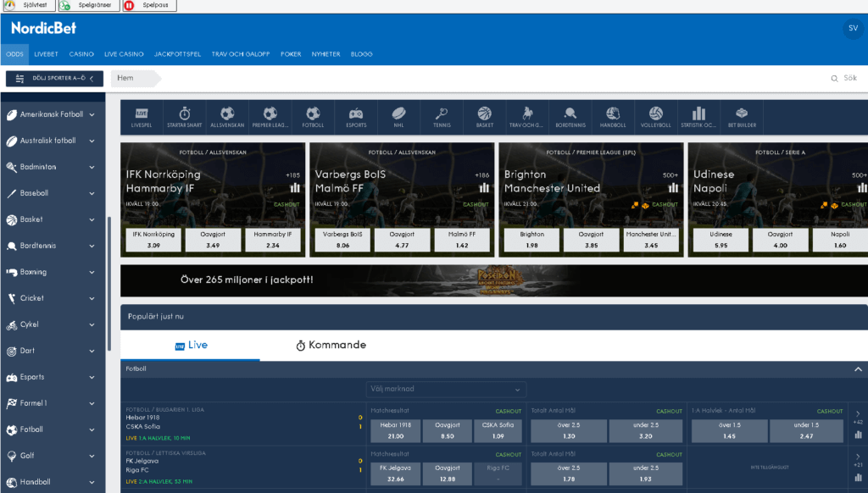
Task: Open the Poker menu
Action: coord(291,54)
